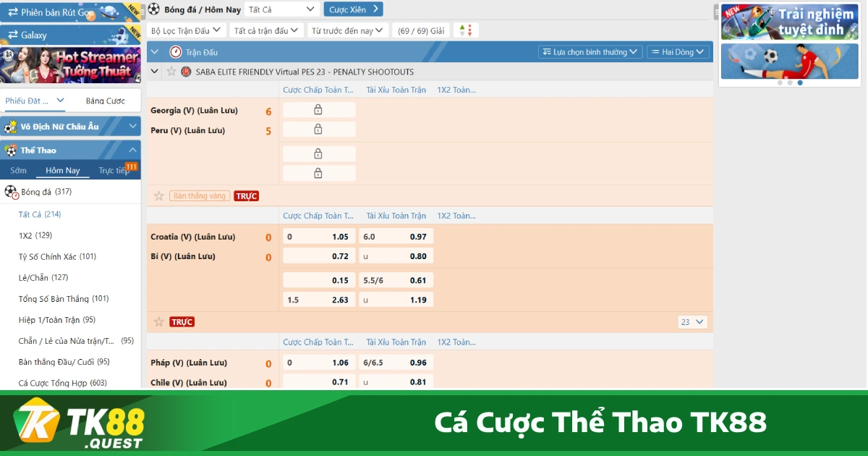Switch to the Bảng Cược tab

point(108,101)
